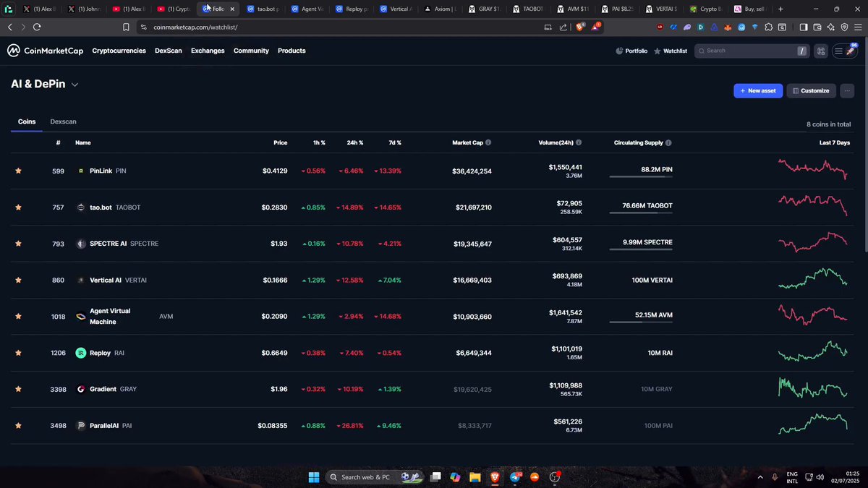Unstar PinLink from the watchlist

[18, 171]
